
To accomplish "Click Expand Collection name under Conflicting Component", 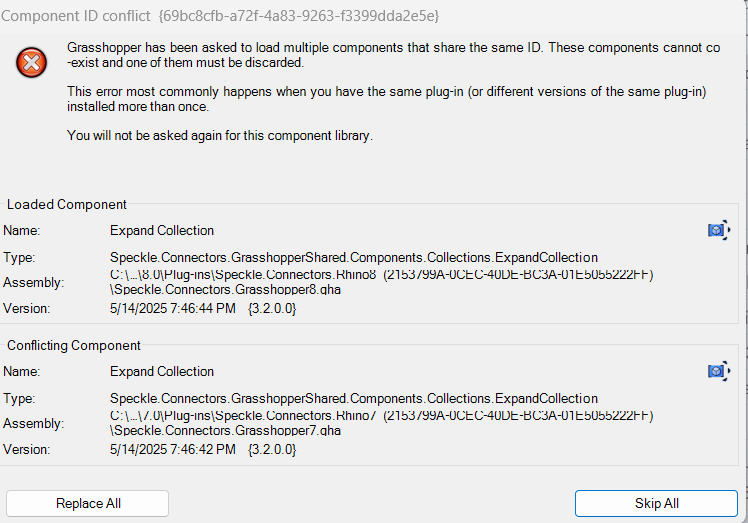I will coord(162,371).
